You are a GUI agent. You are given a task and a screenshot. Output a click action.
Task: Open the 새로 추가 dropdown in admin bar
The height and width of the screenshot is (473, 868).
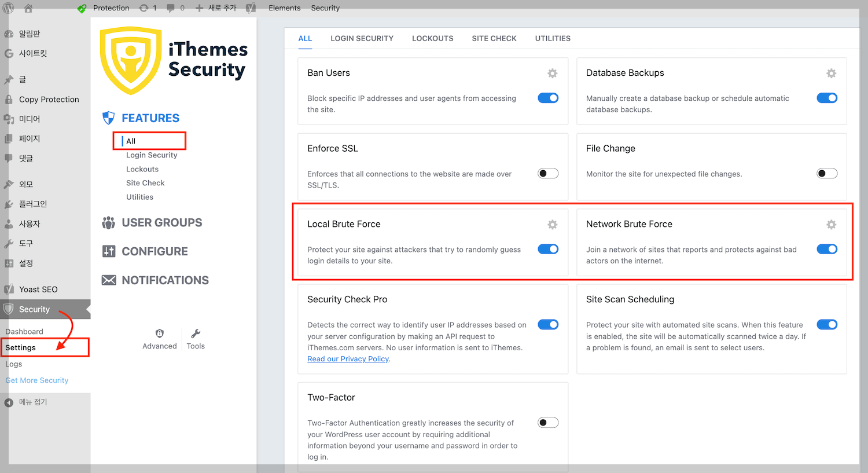(215, 8)
